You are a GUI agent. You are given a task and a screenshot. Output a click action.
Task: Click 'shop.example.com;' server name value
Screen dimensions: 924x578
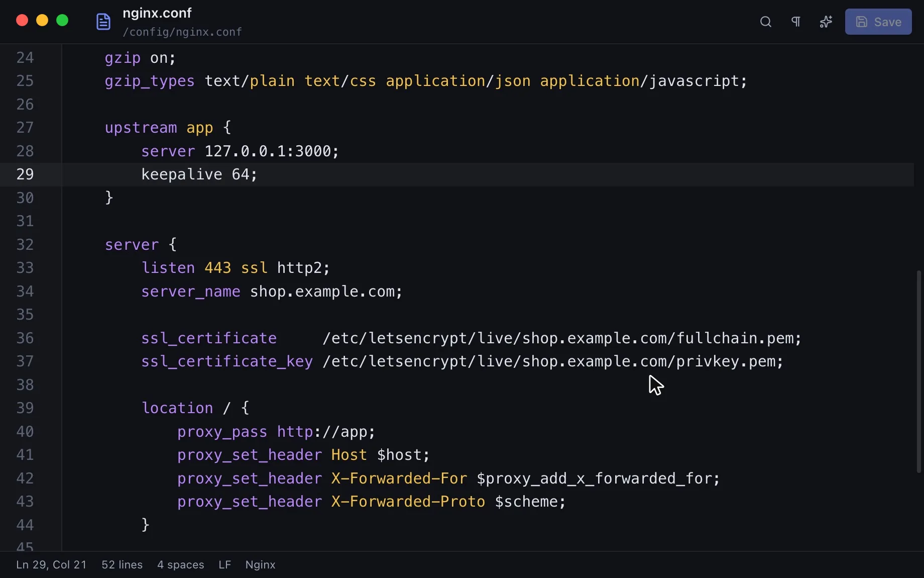tap(326, 292)
